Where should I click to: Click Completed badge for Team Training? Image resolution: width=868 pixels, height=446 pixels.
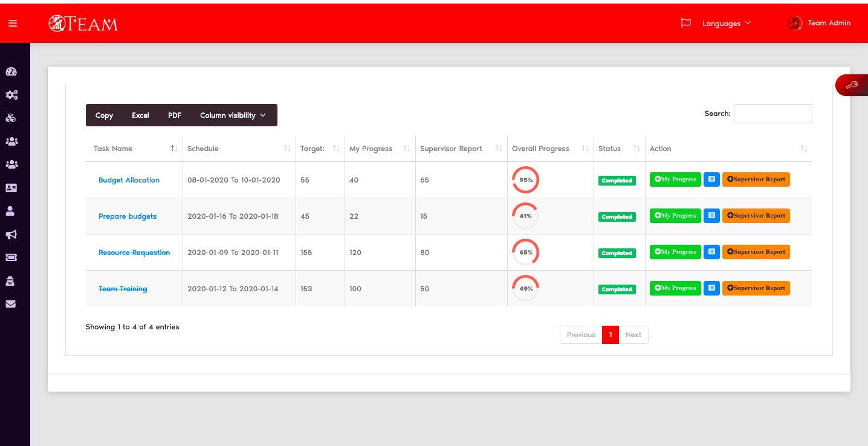(x=617, y=289)
